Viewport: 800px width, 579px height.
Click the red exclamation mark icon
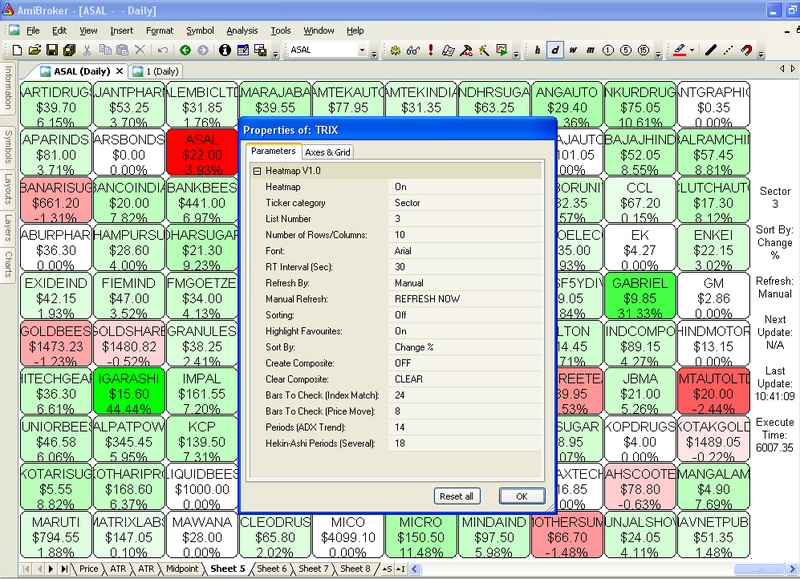click(x=431, y=50)
